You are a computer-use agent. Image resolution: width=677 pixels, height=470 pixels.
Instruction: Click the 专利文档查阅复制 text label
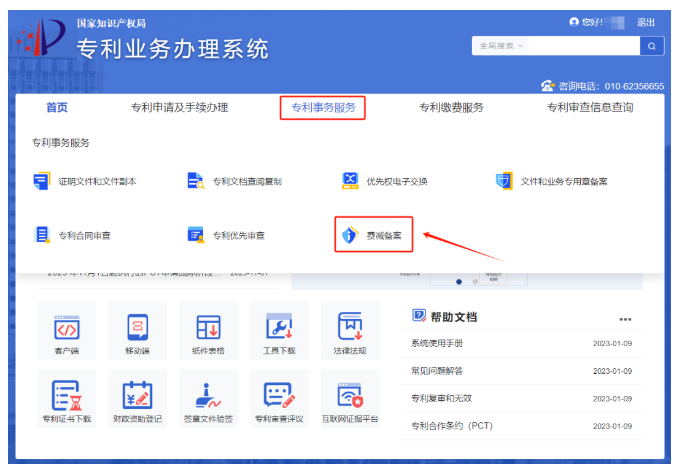pyautogui.click(x=247, y=181)
